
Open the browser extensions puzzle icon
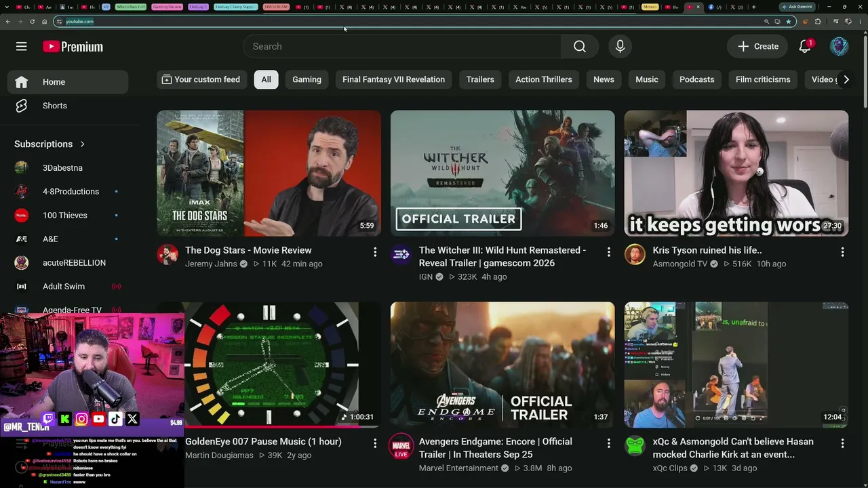click(x=817, y=22)
